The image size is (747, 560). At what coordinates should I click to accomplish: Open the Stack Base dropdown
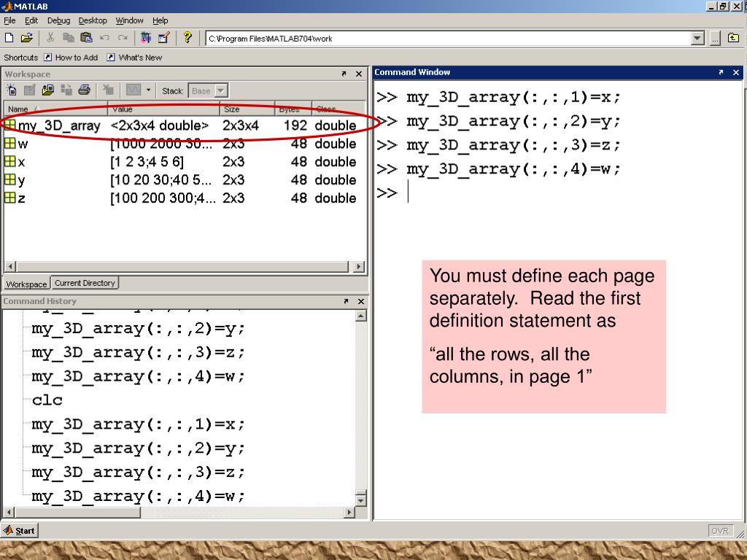[x=220, y=90]
